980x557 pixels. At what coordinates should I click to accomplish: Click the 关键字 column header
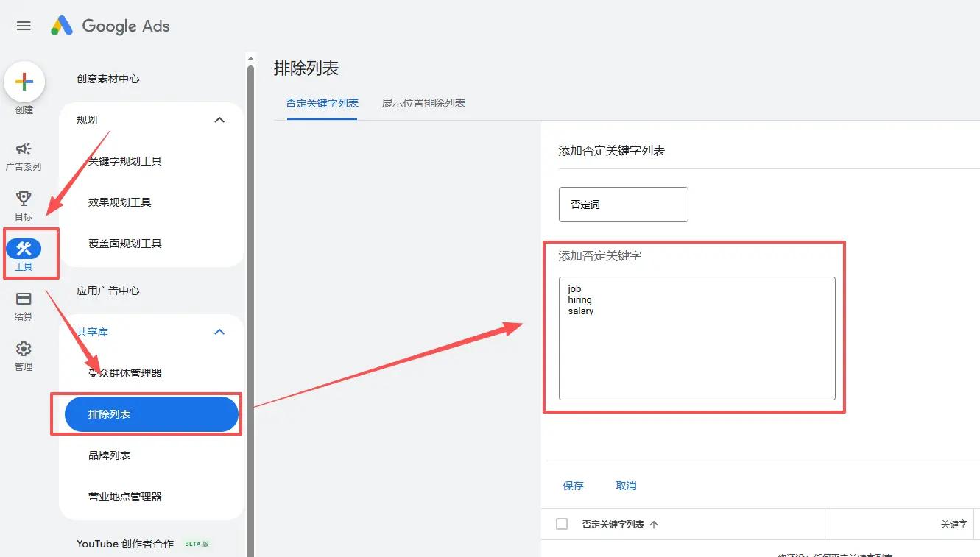tap(953, 525)
